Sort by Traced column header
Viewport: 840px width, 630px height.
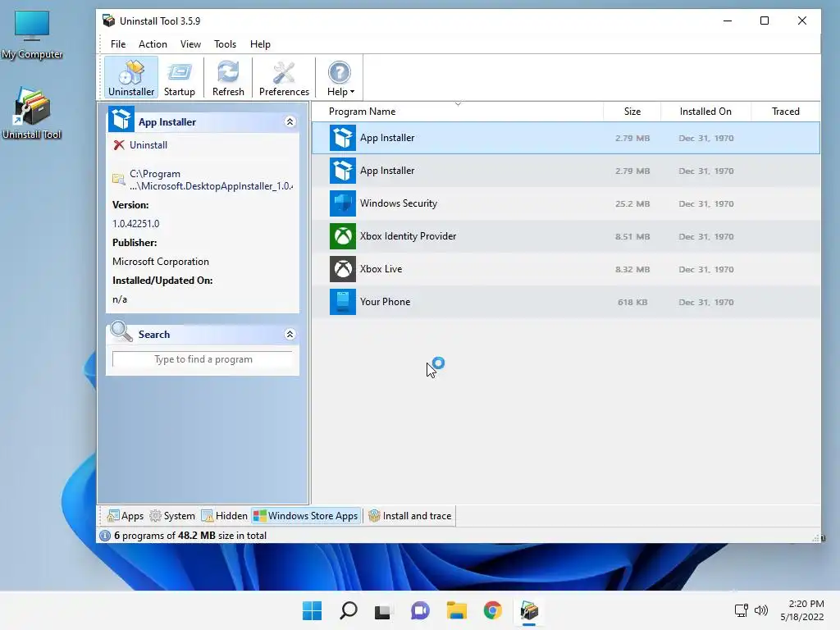coord(785,112)
